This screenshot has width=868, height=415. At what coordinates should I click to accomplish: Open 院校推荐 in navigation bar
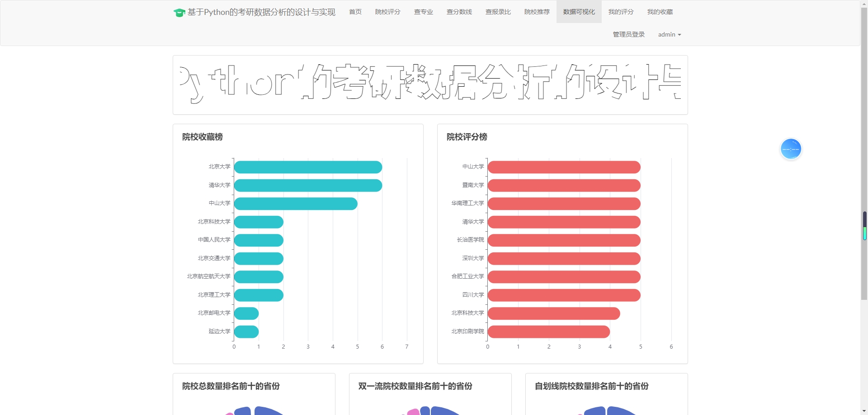pos(537,12)
